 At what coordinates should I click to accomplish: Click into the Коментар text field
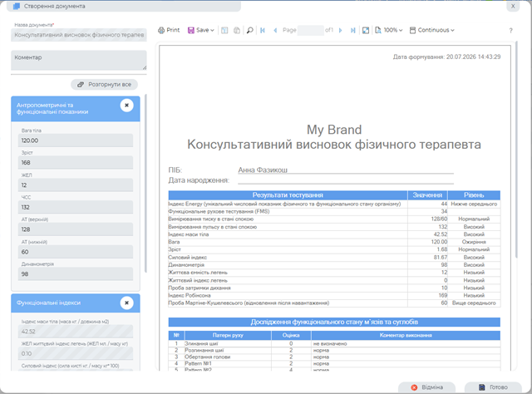(79, 61)
